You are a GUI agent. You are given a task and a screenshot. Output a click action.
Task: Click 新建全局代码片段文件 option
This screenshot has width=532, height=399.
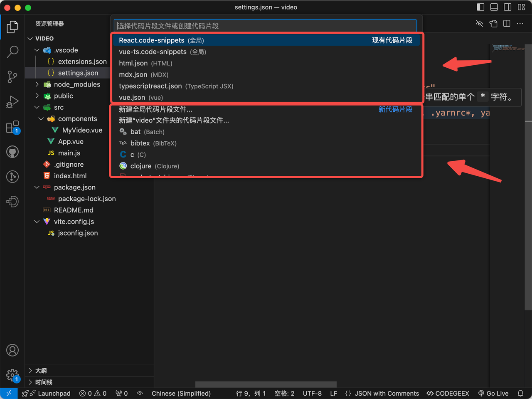[x=155, y=109]
